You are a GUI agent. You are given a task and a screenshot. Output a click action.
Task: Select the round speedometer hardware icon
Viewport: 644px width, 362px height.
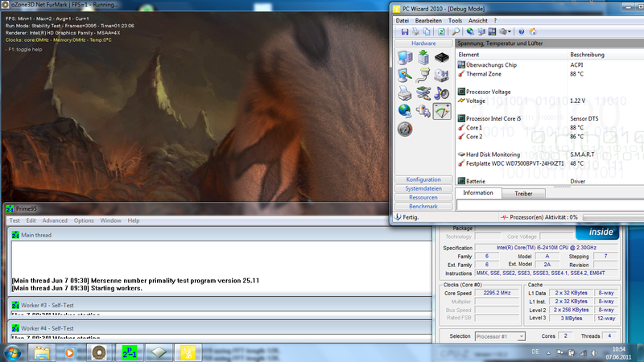point(405,130)
